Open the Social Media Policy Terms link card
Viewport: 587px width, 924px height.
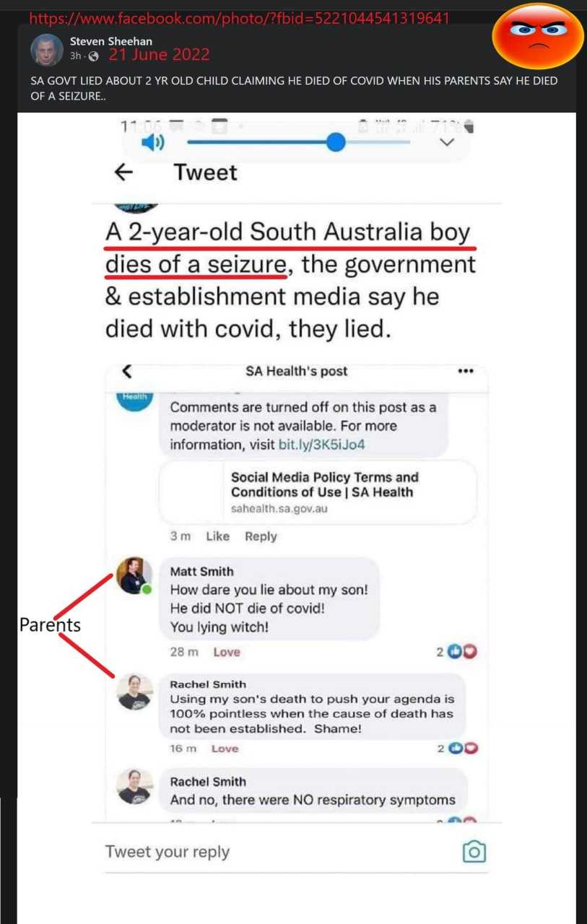pos(318,492)
